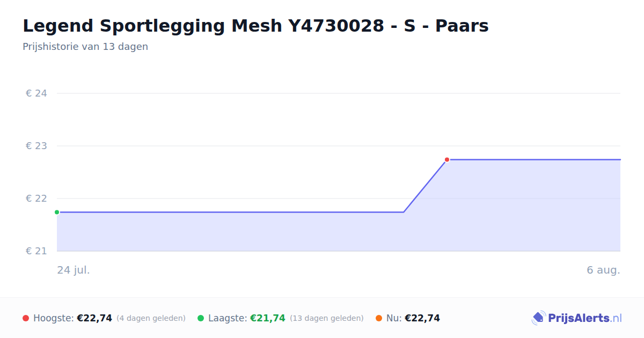Click the 4 dagen geleden note
The width and height of the screenshot is (644, 338).
[151, 318]
